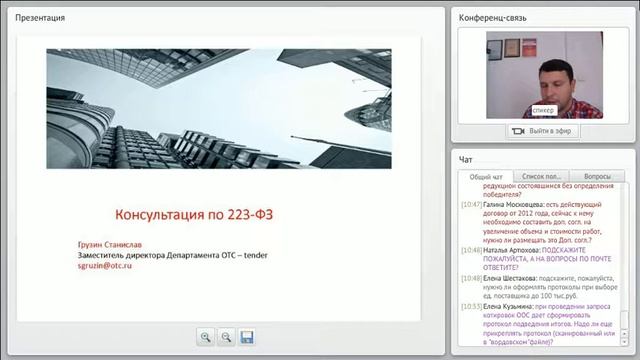Screen dimensions: 640x360
Task: Click the [10:53] timestamp in the chat
Action: [471, 307]
